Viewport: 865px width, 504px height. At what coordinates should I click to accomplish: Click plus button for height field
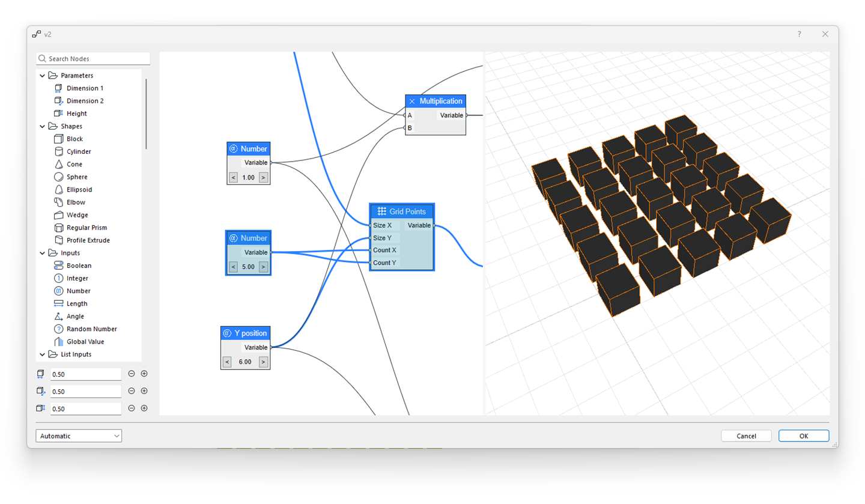point(144,408)
